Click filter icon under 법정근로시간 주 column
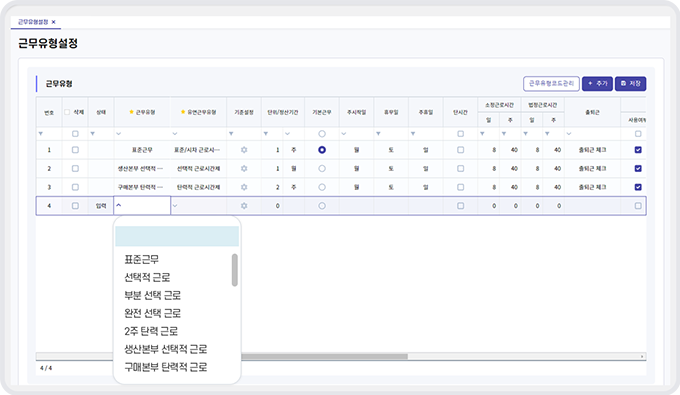680x395 pixels. (547, 134)
